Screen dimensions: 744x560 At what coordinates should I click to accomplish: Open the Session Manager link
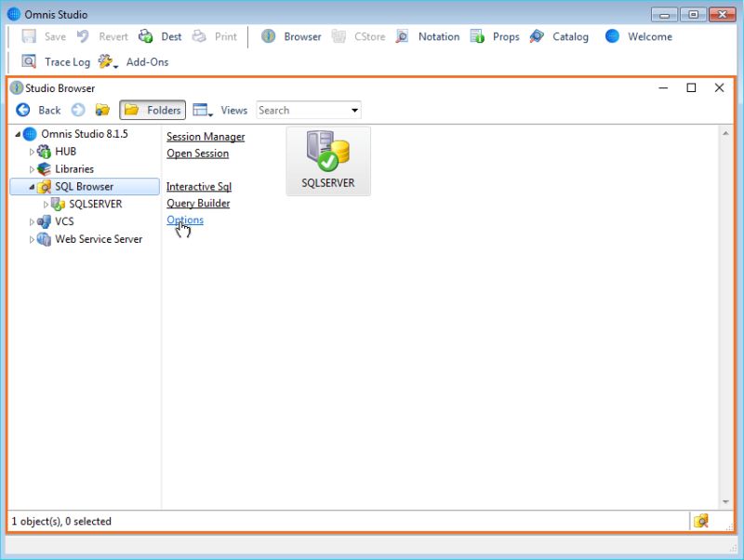(x=206, y=137)
